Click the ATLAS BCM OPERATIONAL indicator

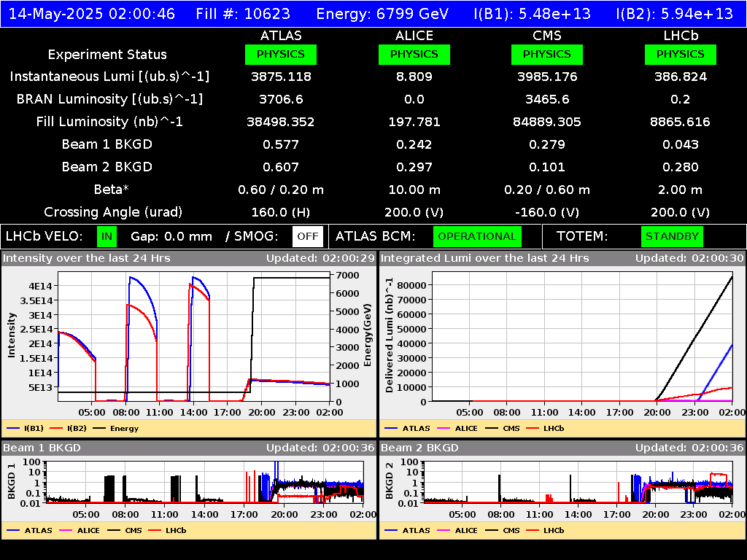pyautogui.click(x=477, y=237)
